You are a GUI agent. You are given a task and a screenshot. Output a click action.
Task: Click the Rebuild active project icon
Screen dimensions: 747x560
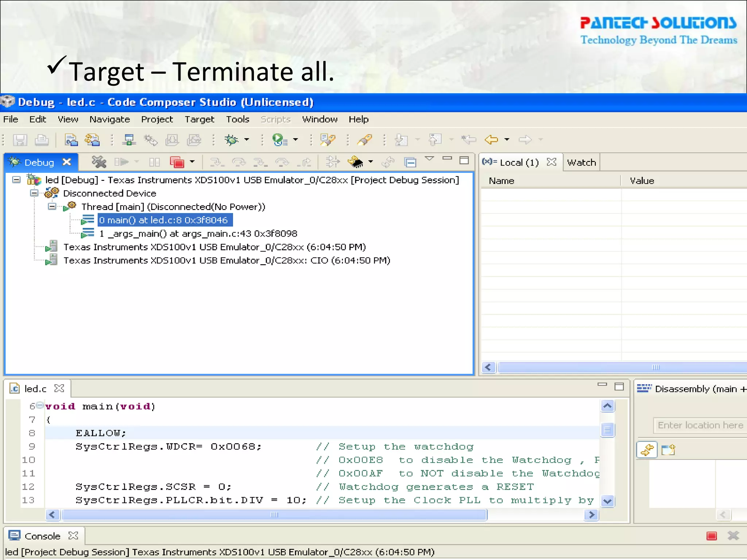coord(92,140)
